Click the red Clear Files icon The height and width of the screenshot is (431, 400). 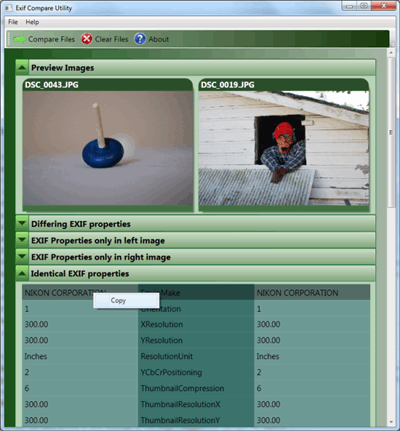[x=87, y=39]
